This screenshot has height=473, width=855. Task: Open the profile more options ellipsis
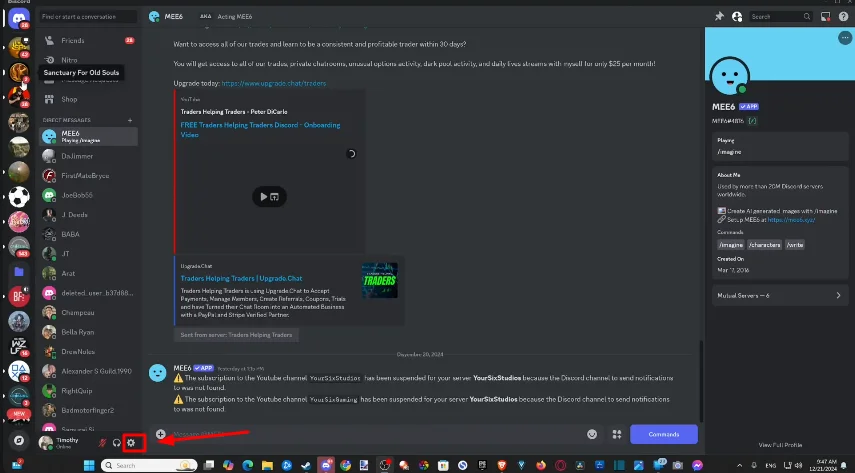coord(845,38)
